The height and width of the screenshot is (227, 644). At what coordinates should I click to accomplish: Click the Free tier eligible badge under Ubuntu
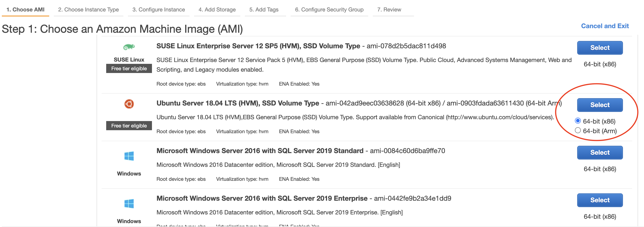click(x=129, y=126)
